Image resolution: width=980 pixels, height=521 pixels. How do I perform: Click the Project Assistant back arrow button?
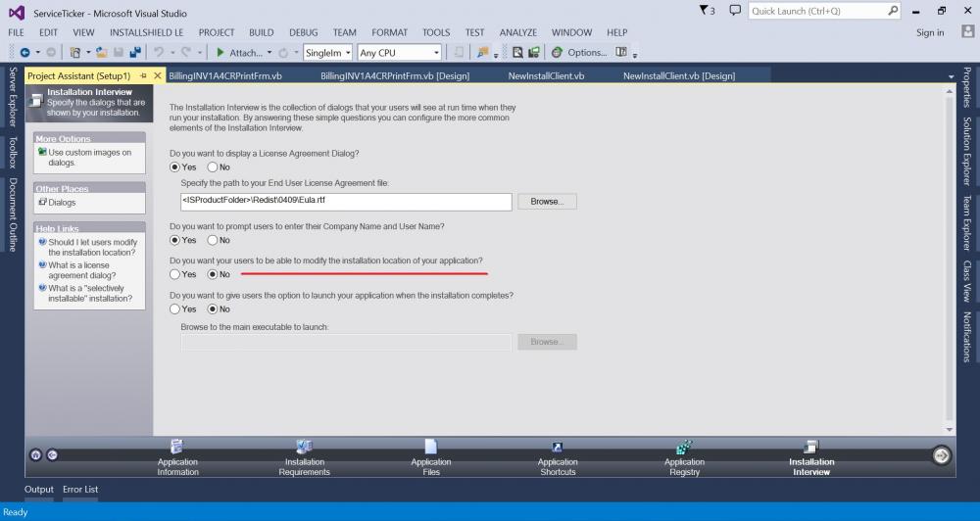point(52,454)
